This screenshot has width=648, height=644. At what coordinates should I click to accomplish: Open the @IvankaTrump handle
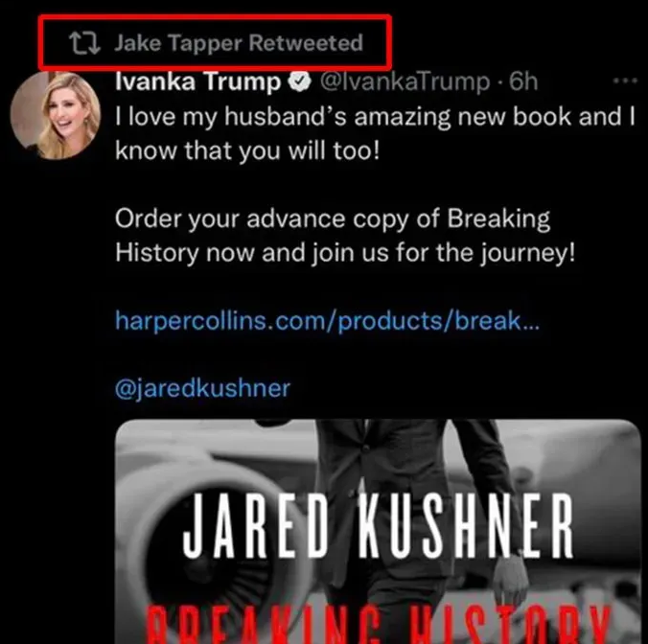(x=405, y=81)
